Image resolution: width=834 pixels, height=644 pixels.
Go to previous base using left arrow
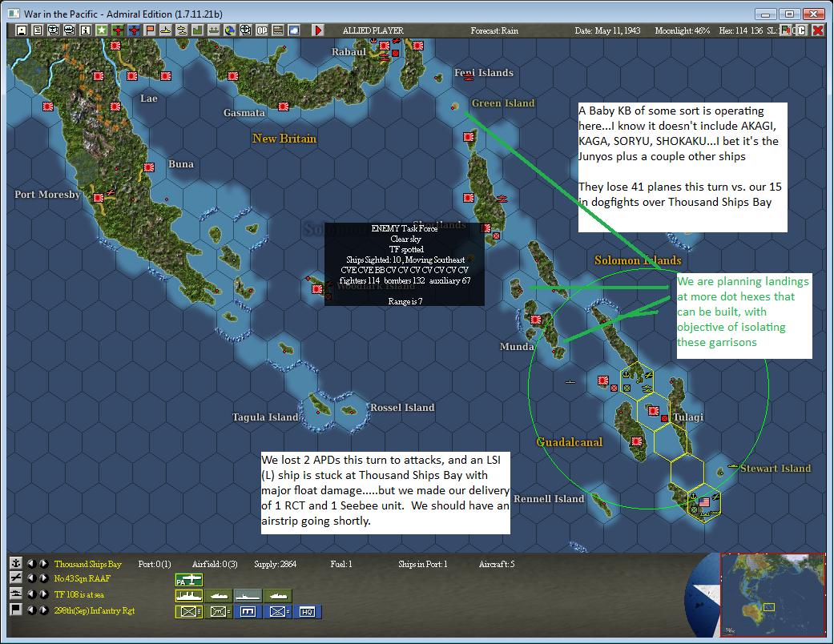[32, 564]
